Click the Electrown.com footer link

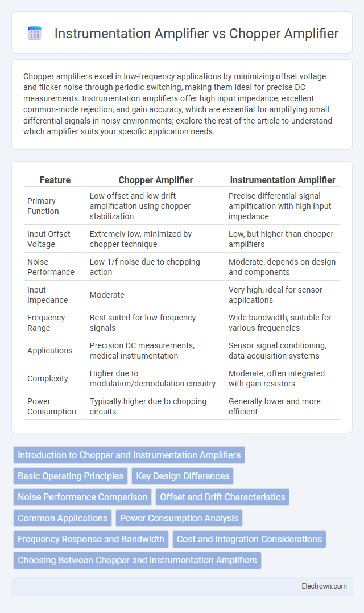click(x=324, y=586)
